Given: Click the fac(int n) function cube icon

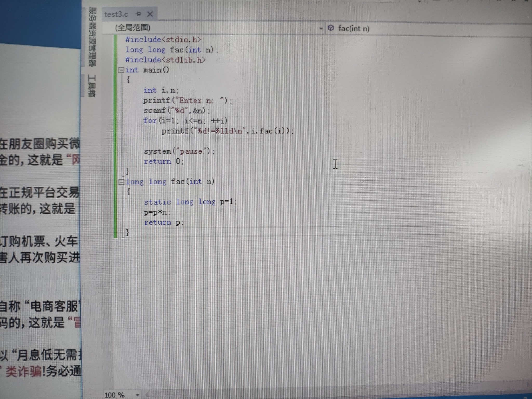Looking at the screenshot, I should [x=331, y=28].
